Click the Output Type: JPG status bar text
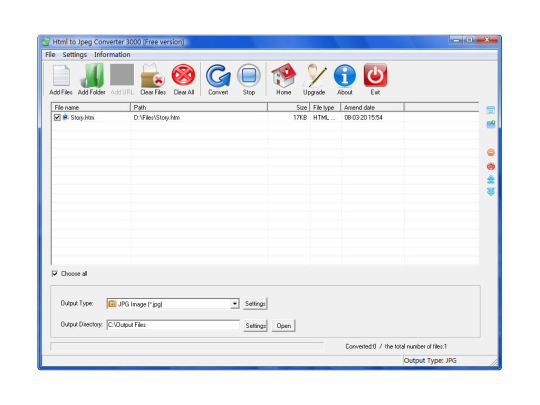The image size is (540, 405). point(430,361)
